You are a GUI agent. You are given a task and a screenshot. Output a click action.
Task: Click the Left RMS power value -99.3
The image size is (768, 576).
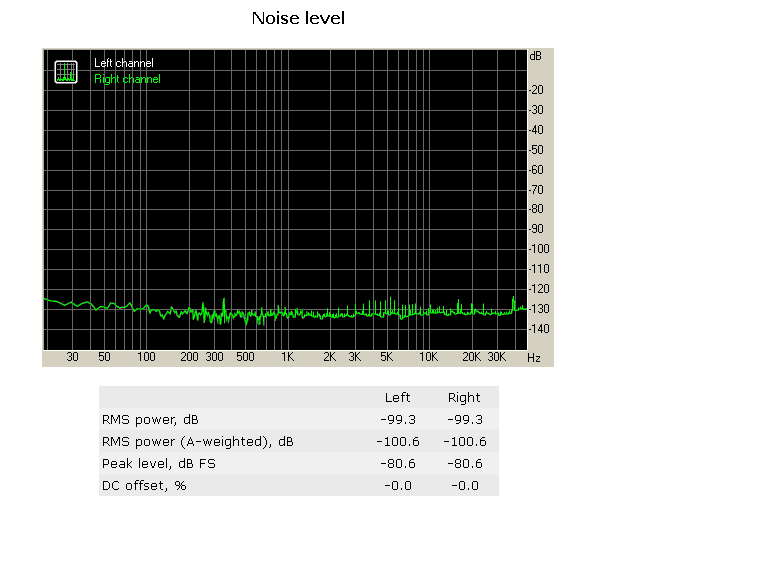click(x=398, y=420)
